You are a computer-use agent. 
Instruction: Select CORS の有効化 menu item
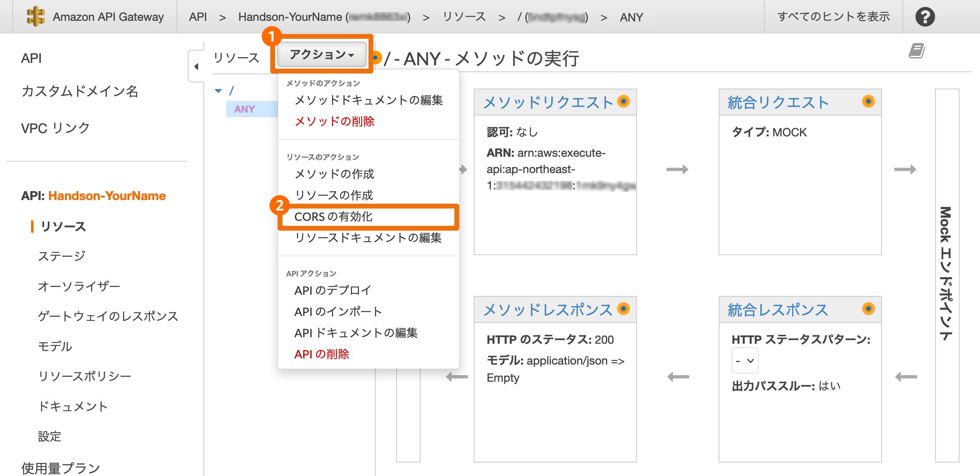(x=368, y=217)
